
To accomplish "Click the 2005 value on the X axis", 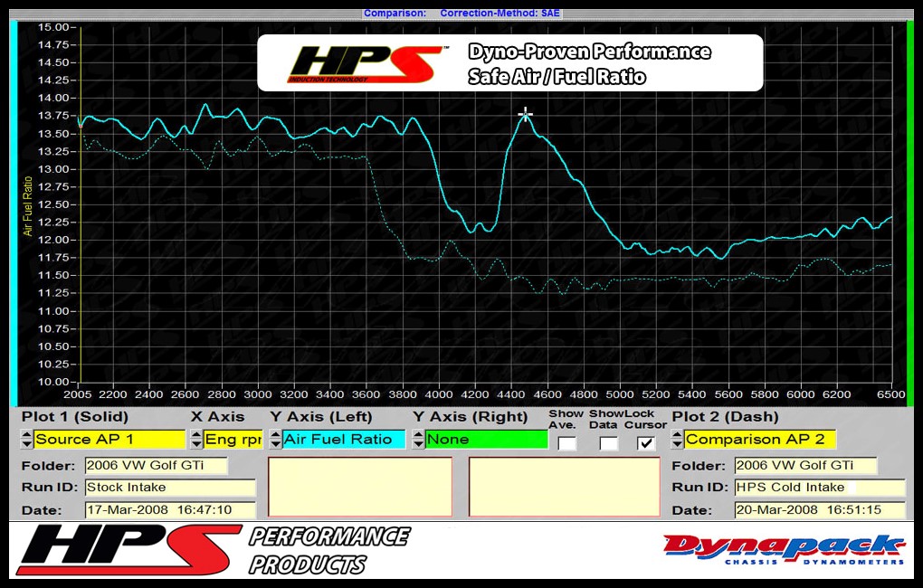I will (77, 394).
